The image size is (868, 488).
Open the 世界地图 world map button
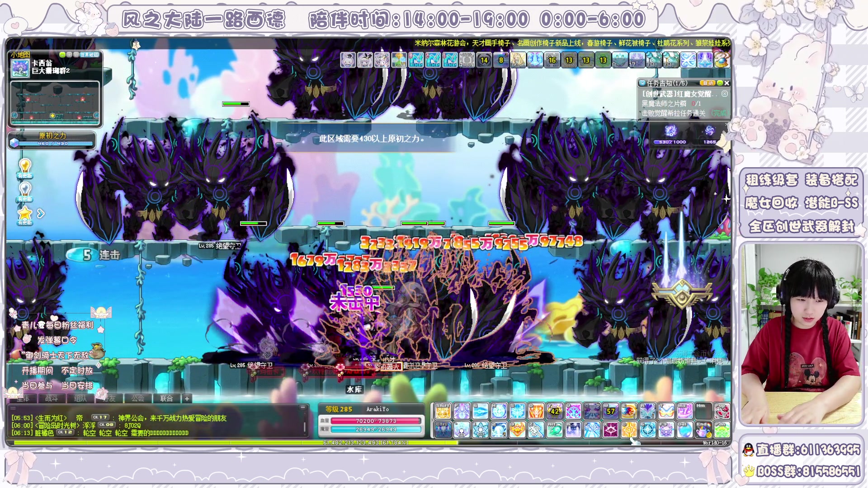tap(90, 55)
